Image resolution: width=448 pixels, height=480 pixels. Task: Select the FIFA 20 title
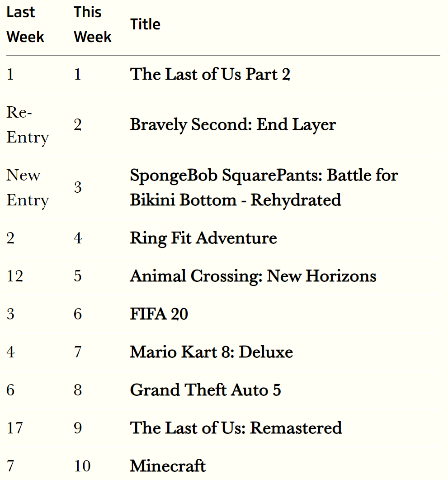[x=159, y=314]
